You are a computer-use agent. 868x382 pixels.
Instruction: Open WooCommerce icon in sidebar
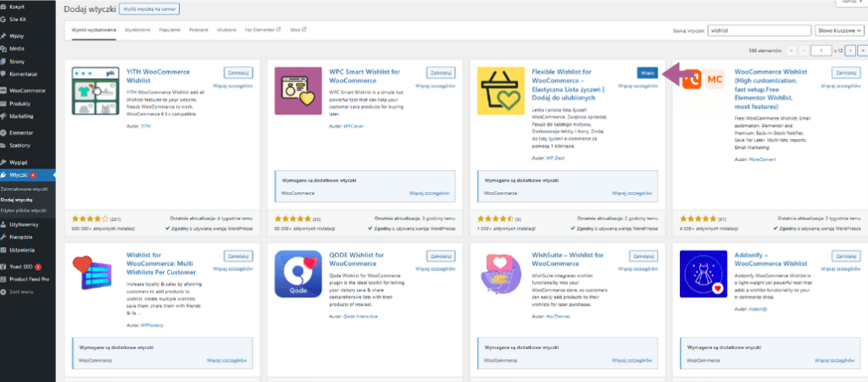(x=4, y=91)
